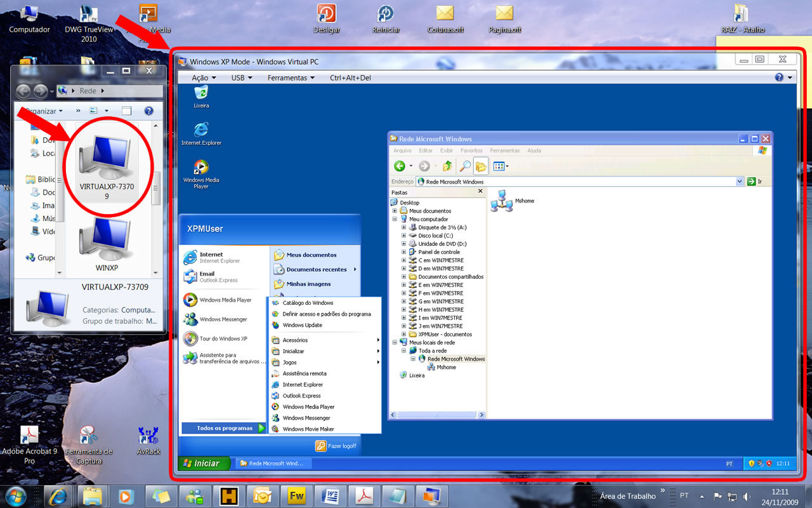The image size is (812, 508).
Task: Open Organizar dropdown in Rede window
Action: [x=44, y=110]
